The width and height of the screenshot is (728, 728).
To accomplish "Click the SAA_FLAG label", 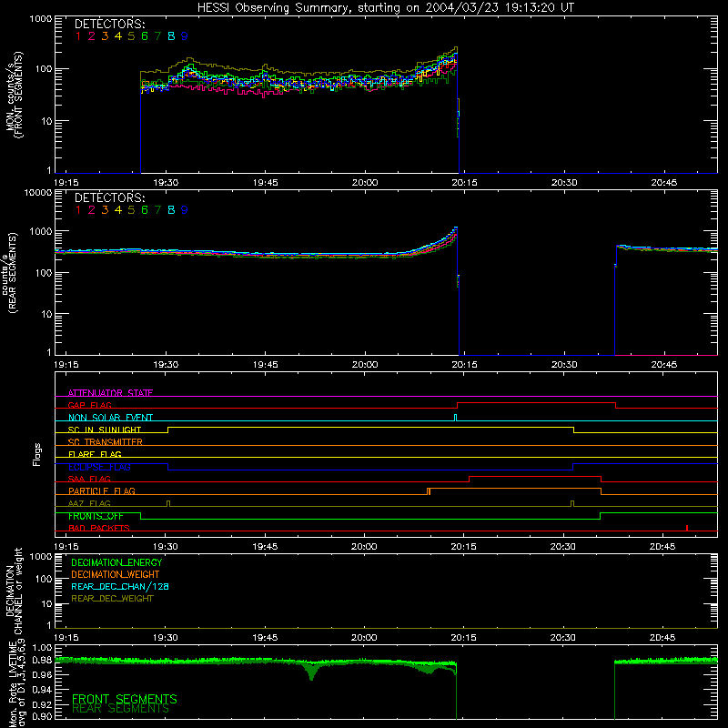I will click(89, 479).
